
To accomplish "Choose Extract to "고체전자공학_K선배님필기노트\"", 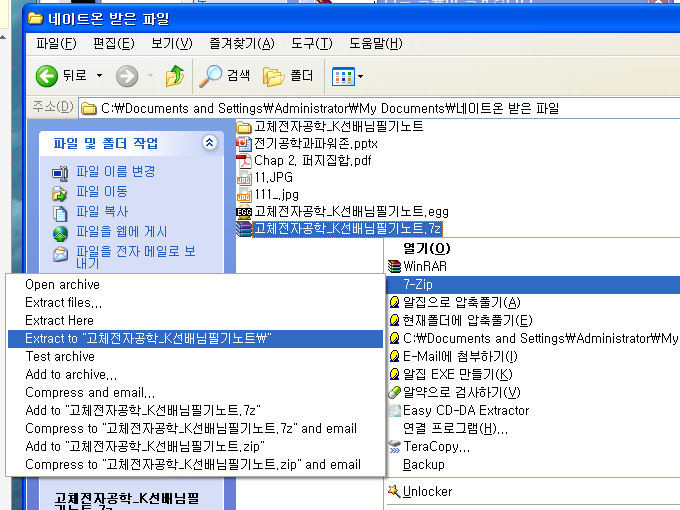I will (x=195, y=338).
